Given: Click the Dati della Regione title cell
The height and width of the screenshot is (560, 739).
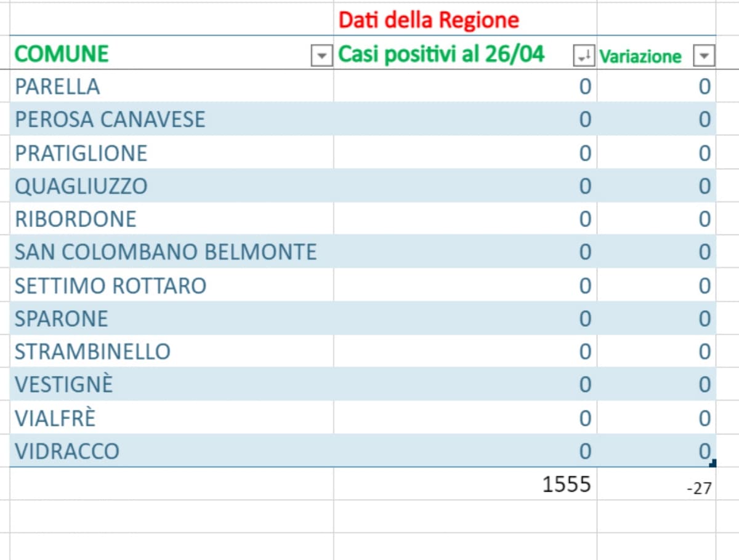Looking at the screenshot, I should pos(429,20).
